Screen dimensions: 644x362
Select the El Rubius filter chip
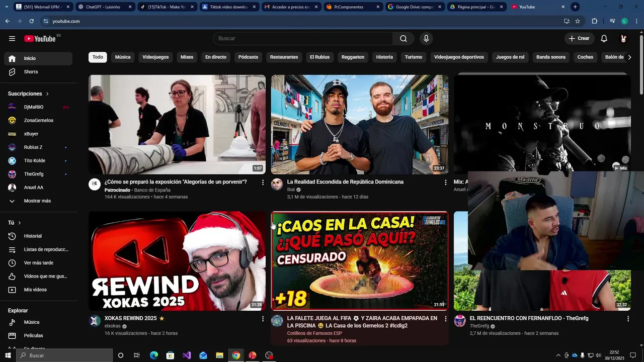tap(319, 57)
